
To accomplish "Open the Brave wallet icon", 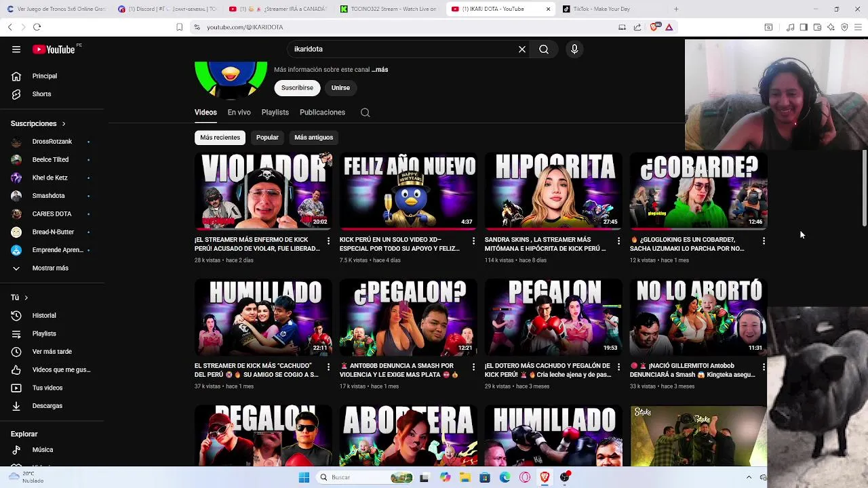I will tap(817, 27).
